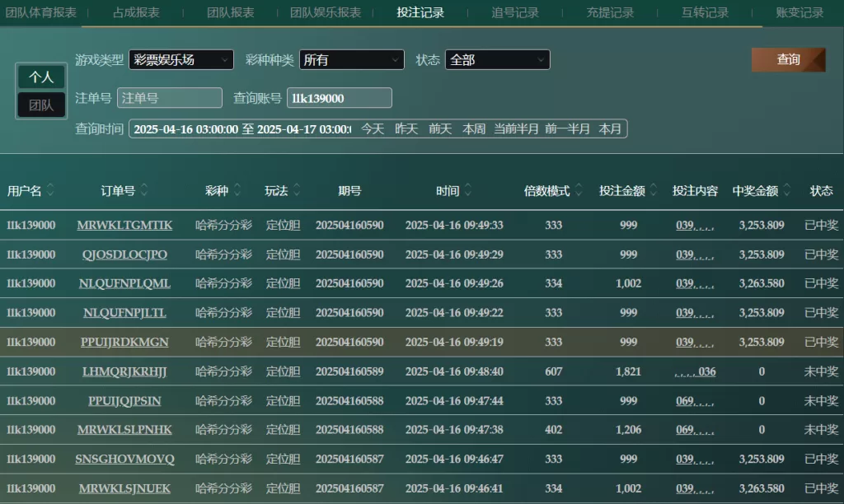The image size is (844, 504).
Task: Sort table by 用户名 column sort icon
Action: click(x=50, y=190)
